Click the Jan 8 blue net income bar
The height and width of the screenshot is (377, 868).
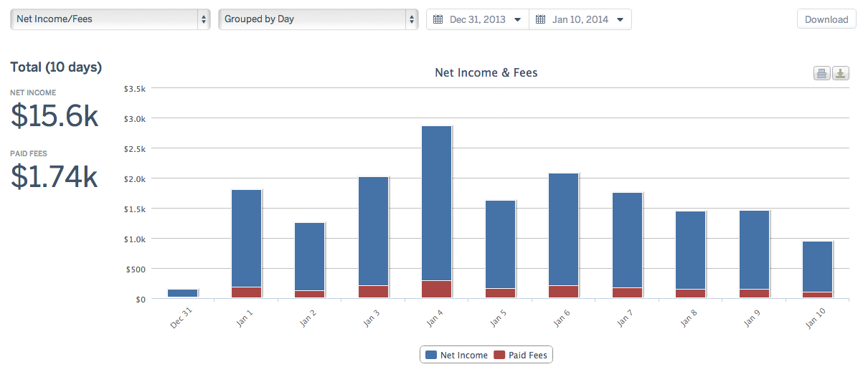[690, 249]
